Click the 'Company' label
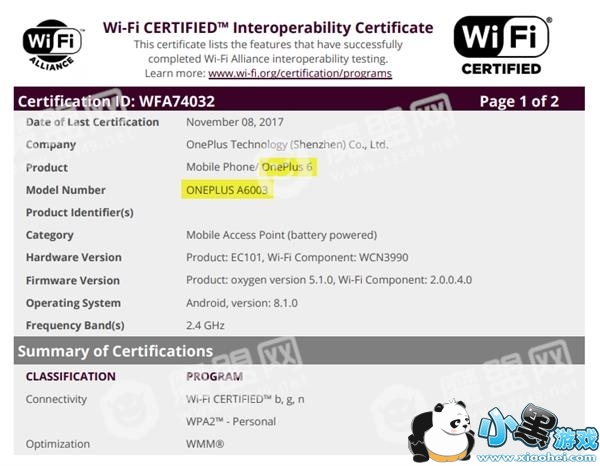The image size is (600, 466). (51, 145)
